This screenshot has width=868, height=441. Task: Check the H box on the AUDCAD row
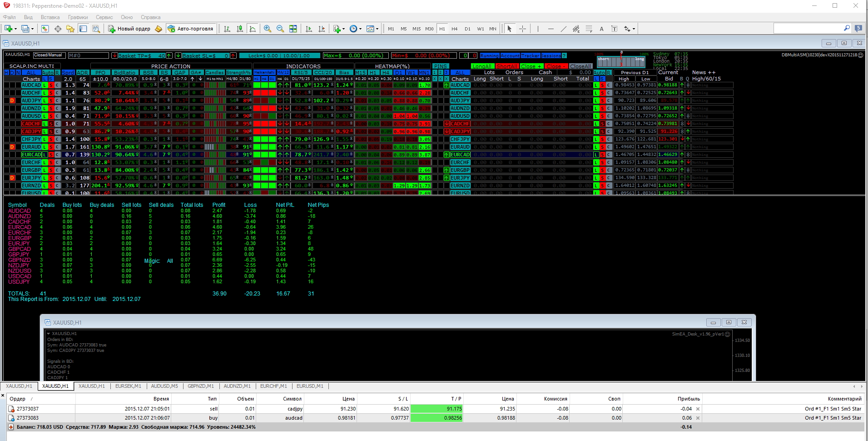pos(7,85)
